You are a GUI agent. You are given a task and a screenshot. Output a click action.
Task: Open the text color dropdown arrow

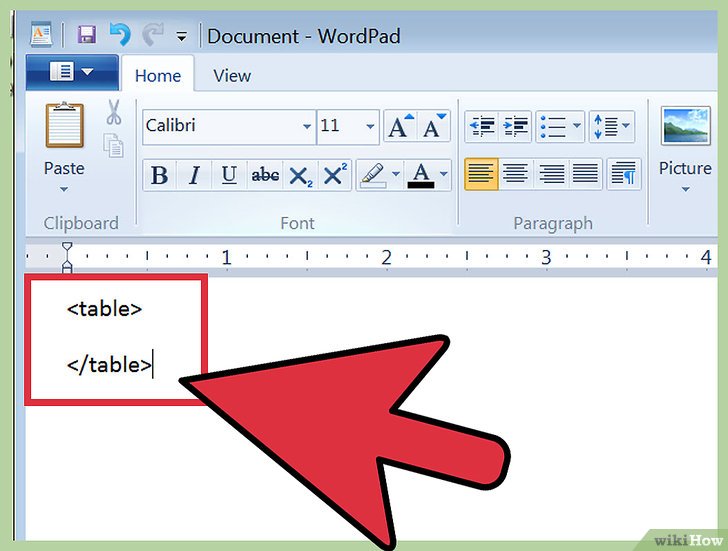[444, 175]
